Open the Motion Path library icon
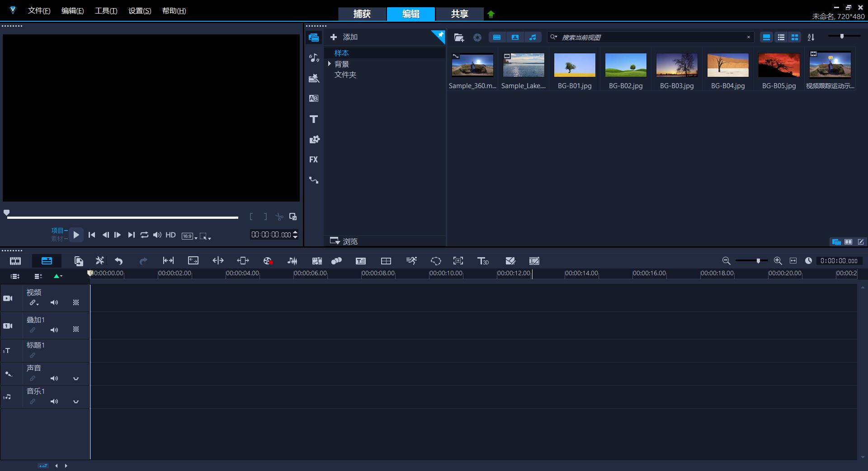Viewport: 868px width, 471px height. (314, 180)
